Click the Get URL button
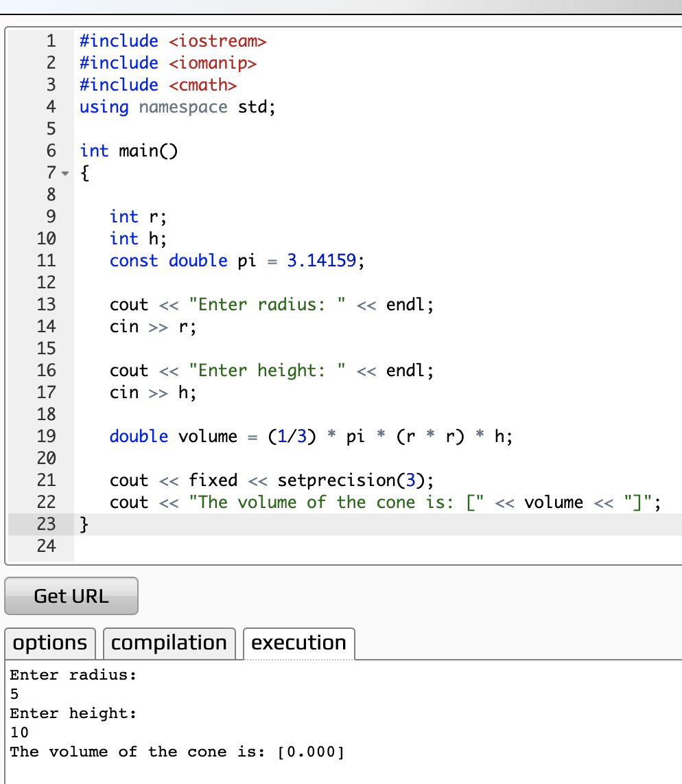Screen dimensions: 682x784 (x=71, y=596)
